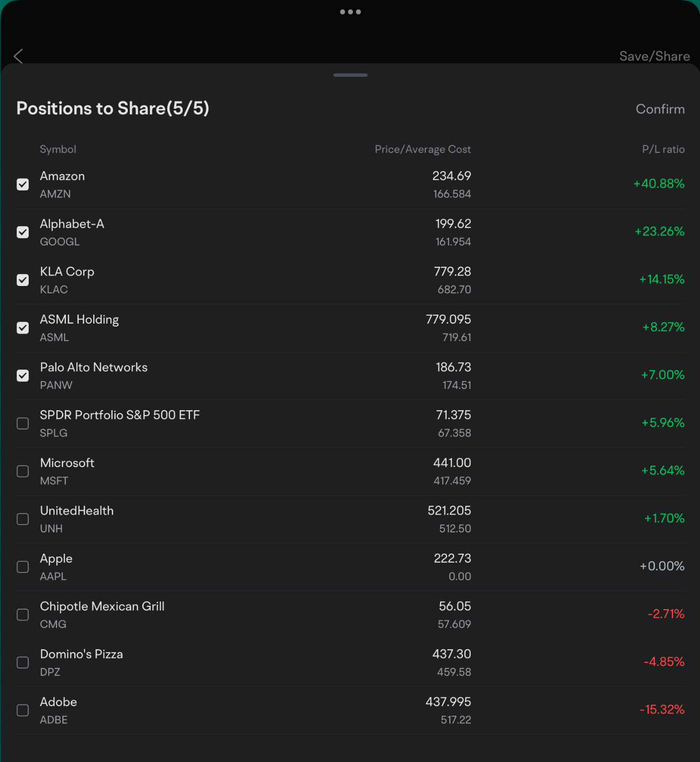Click SPLG price 71.375
Screen dimensions: 700x762
pos(453,415)
